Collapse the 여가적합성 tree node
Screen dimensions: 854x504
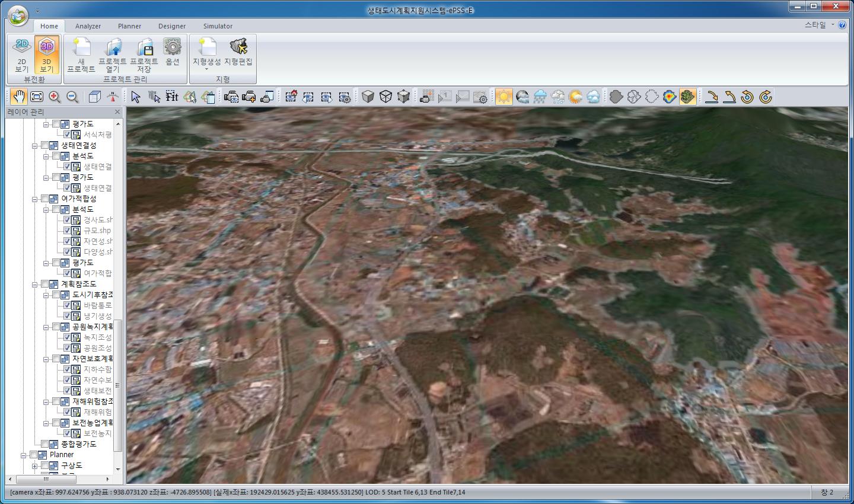tap(34, 199)
